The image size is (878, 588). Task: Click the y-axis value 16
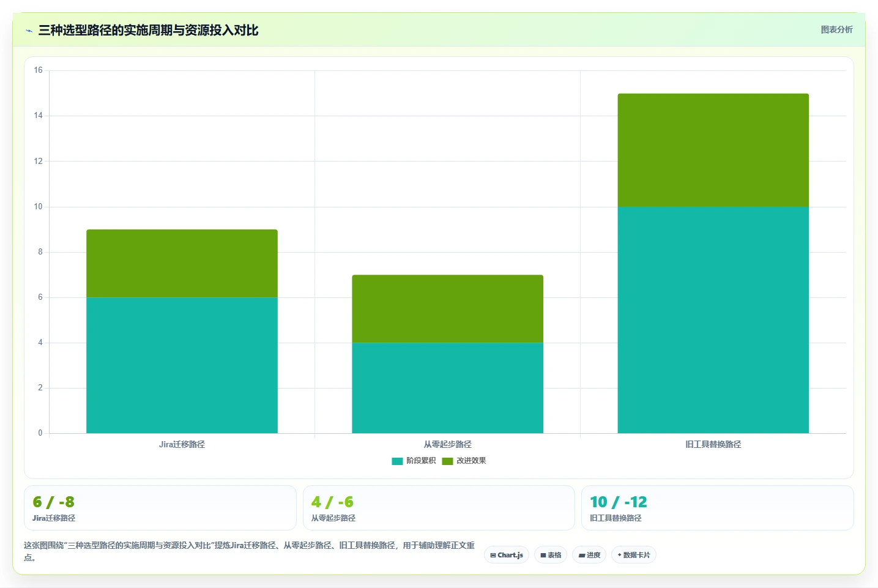click(x=38, y=70)
